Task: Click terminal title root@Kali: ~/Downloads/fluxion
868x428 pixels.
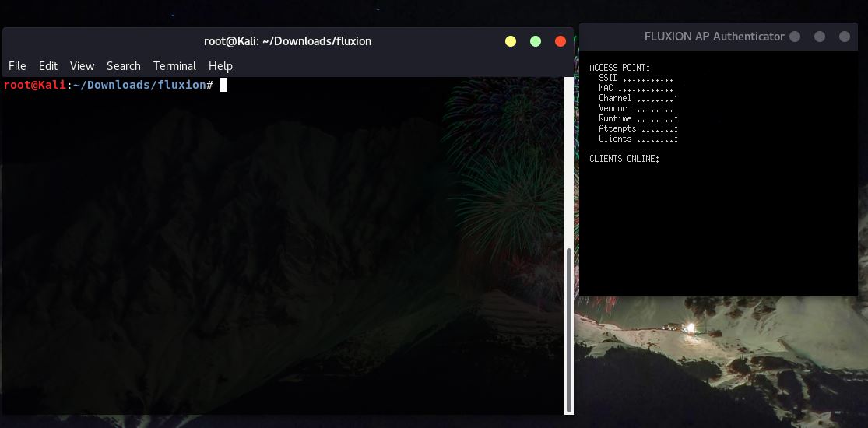Action: pyautogui.click(x=287, y=41)
